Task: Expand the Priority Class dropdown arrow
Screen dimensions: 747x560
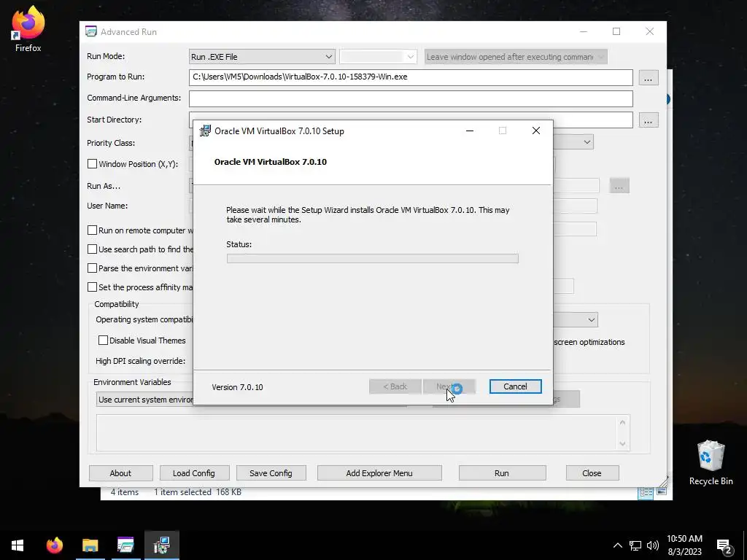Action: (587, 142)
